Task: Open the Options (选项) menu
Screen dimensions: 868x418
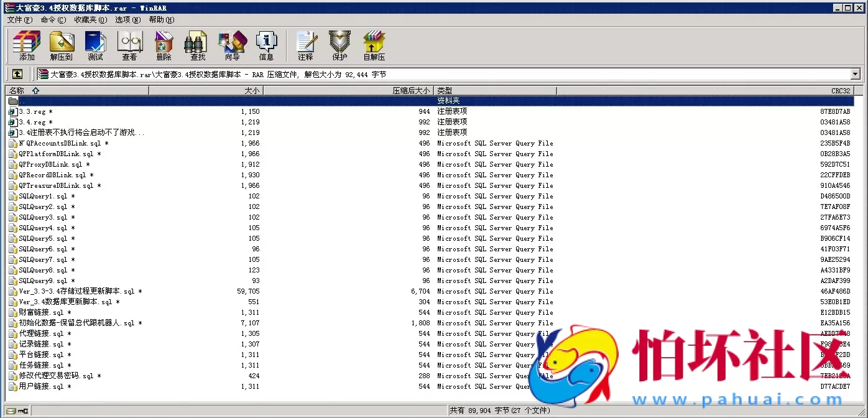Action: pos(127,20)
